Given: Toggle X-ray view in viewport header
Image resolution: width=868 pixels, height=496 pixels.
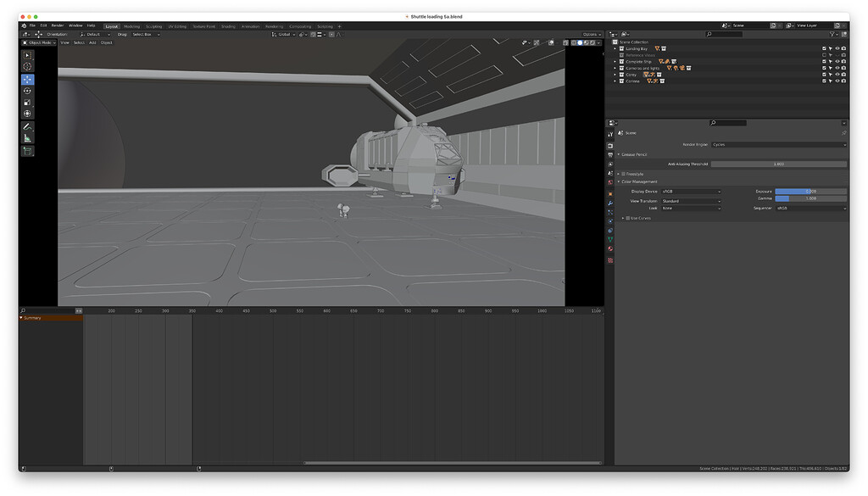Looking at the screenshot, I should click(565, 42).
